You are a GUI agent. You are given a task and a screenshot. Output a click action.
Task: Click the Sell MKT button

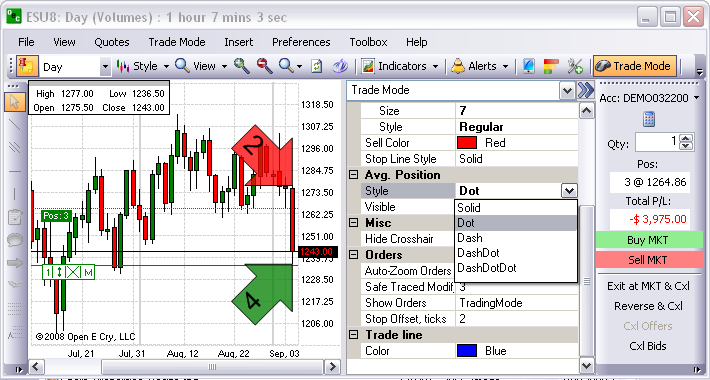[648, 260]
